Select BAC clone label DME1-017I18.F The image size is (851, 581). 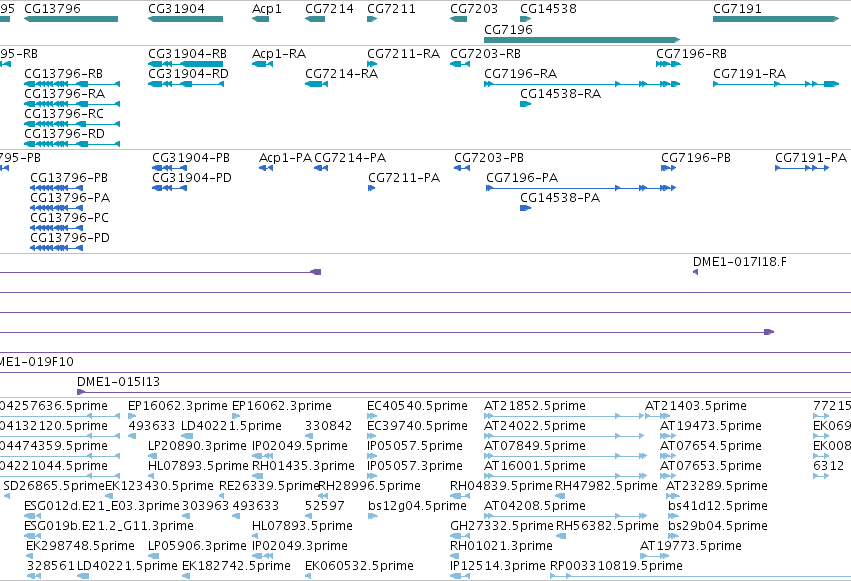[x=740, y=262]
